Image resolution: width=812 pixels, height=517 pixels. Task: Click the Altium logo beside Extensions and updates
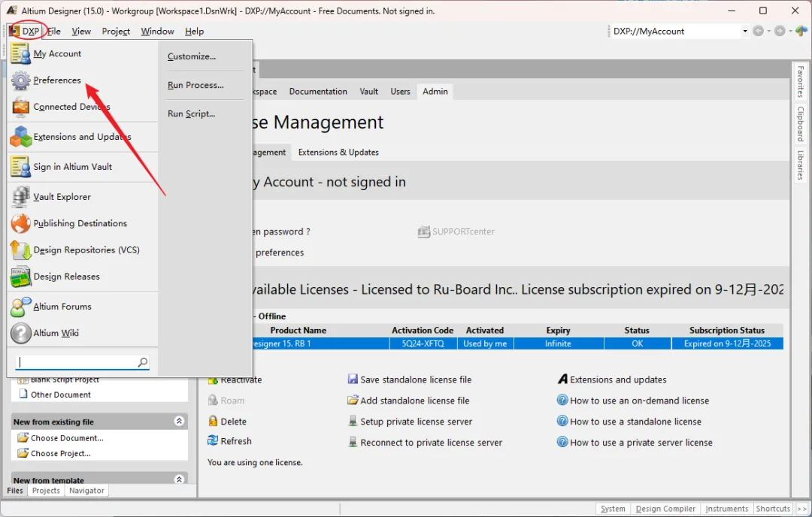point(562,379)
